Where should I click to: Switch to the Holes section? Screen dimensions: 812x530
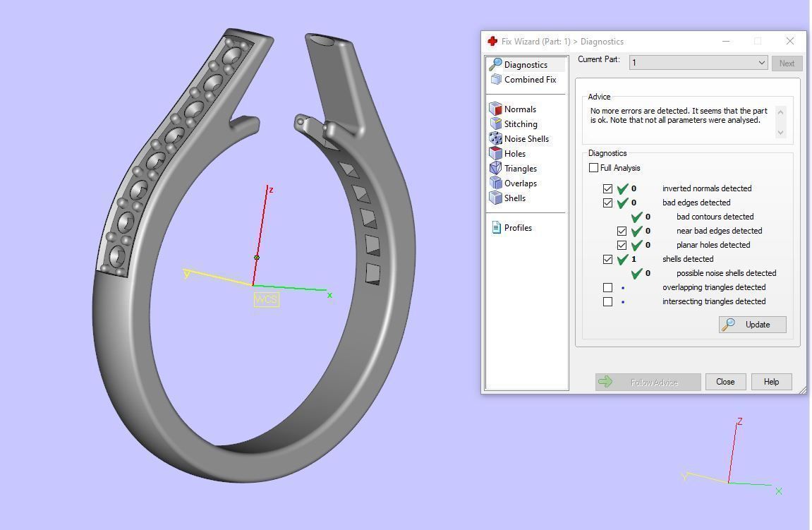[515, 153]
